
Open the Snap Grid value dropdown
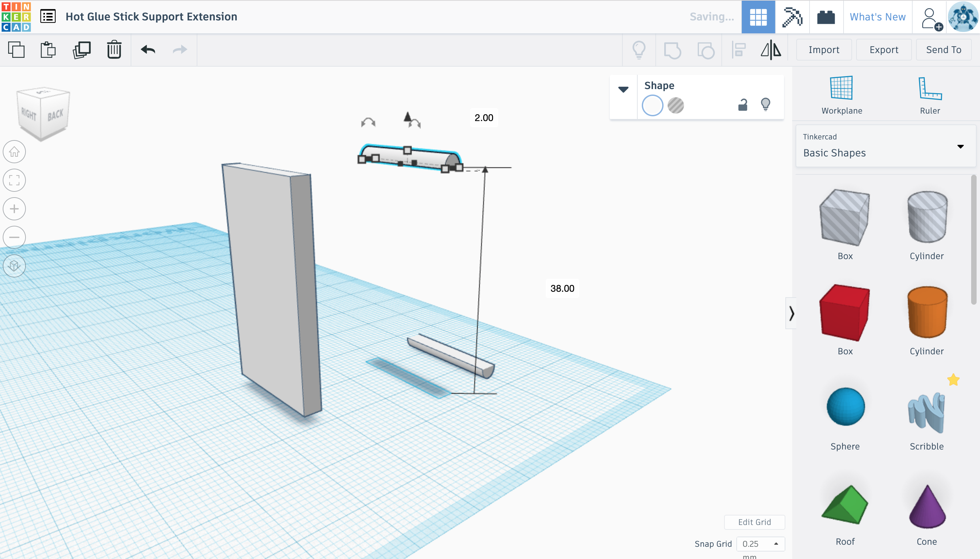[x=760, y=544]
